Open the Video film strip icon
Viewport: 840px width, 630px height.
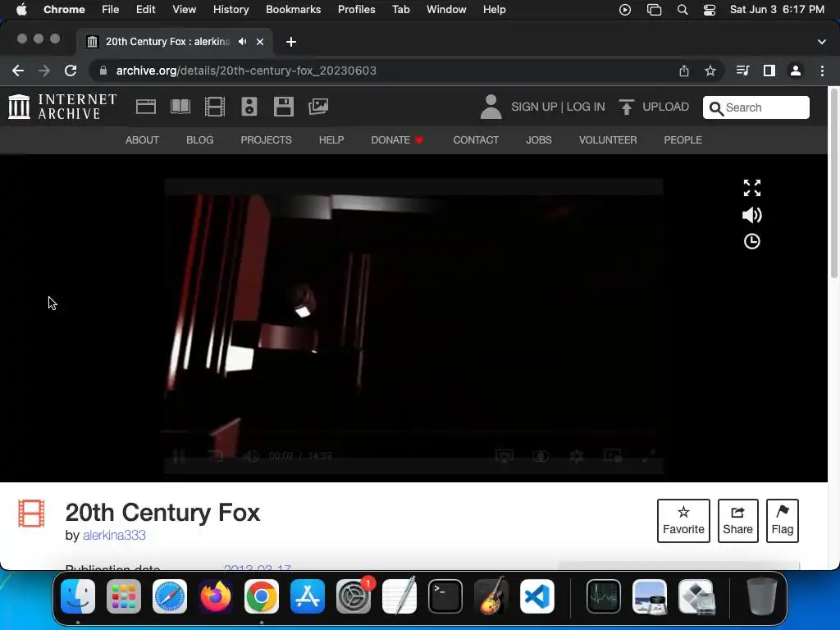(x=215, y=107)
